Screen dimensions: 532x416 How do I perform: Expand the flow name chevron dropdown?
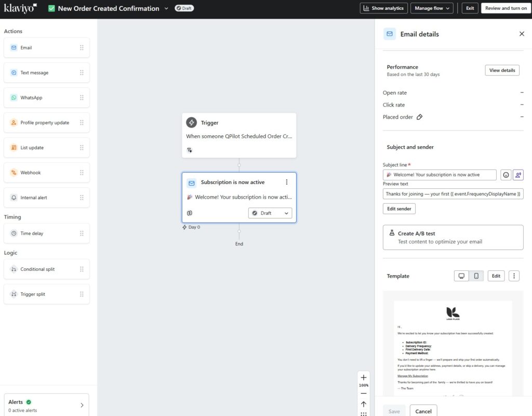click(x=166, y=8)
